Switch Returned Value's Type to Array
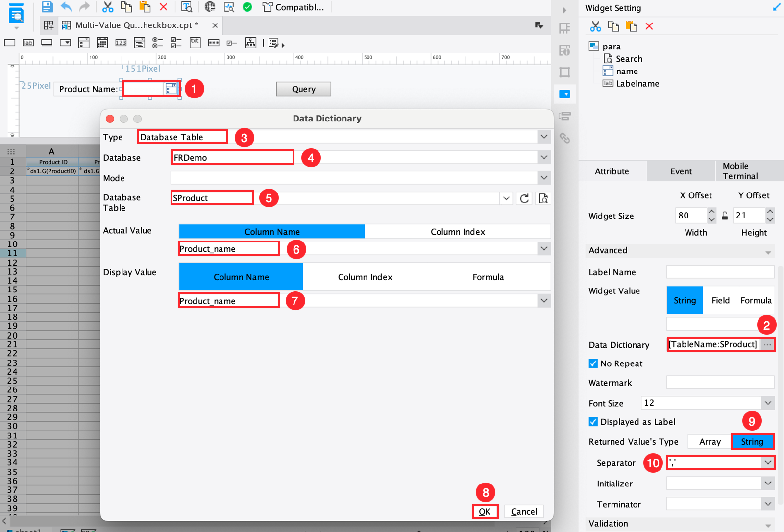This screenshot has height=532, width=784. pyautogui.click(x=709, y=441)
